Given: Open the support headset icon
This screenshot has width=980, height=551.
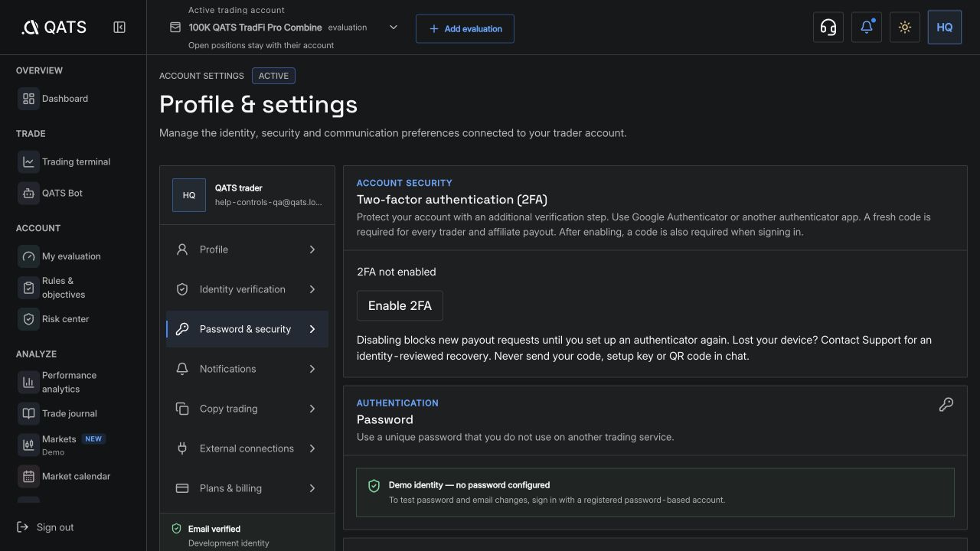Looking at the screenshot, I should pyautogui.click(x=828, y=28).
